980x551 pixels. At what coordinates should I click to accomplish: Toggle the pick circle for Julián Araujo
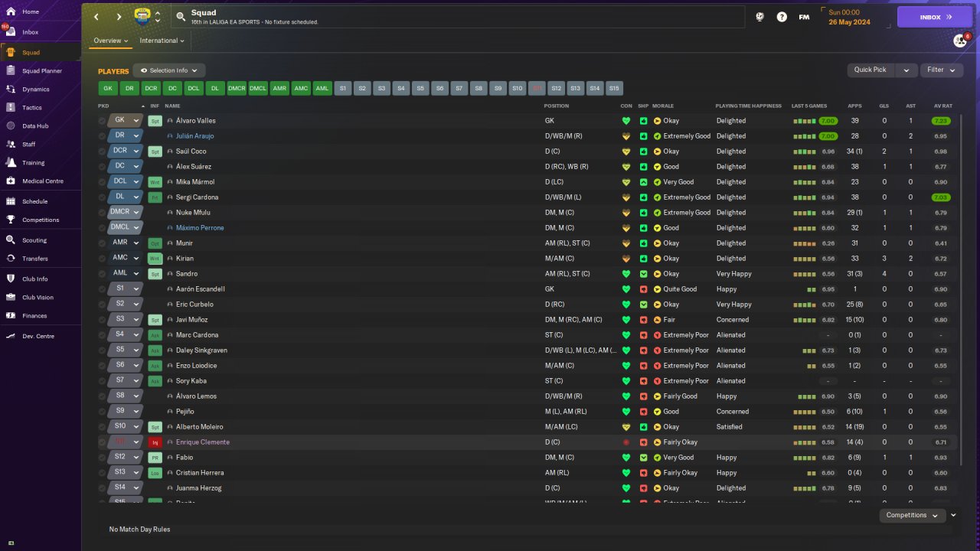coord(102,136)
